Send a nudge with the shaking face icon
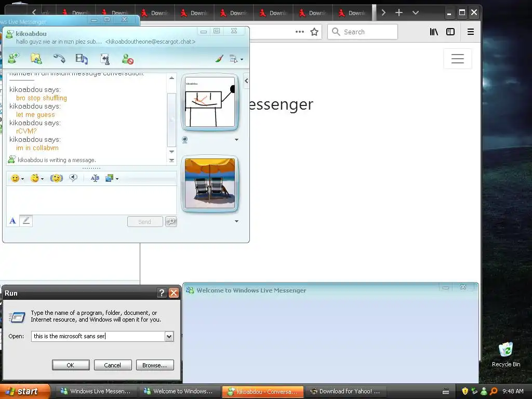532x399 pixels. pos(57,178)
